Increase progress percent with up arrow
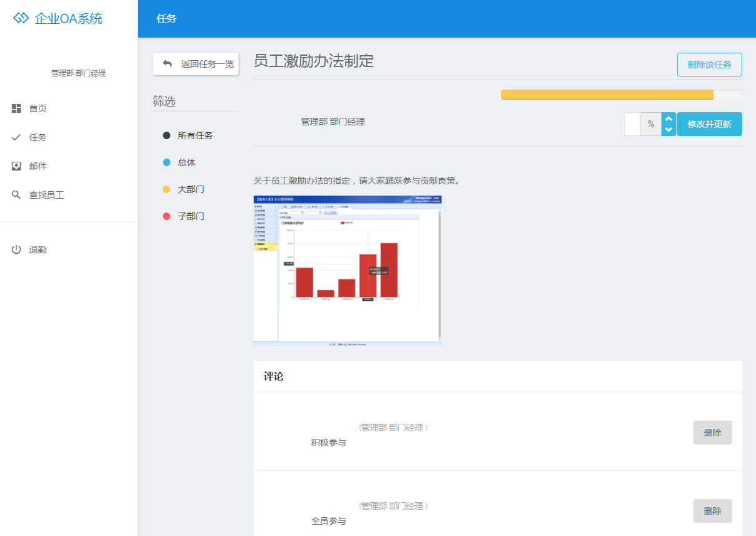This screenshot has width=756, height=536. point(668,118)
